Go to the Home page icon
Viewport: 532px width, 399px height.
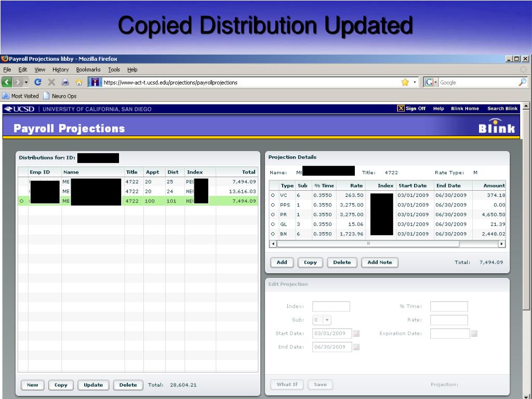pos(79,82)
